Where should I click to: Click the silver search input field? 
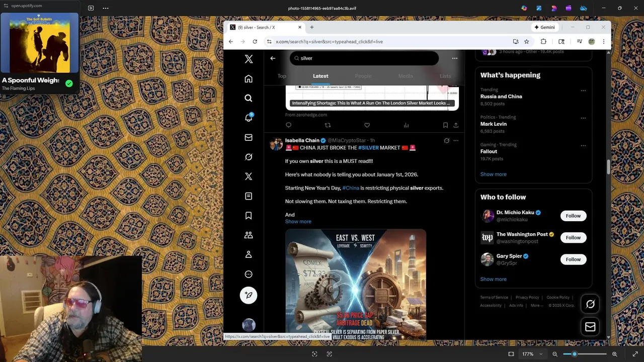[x=364, y=58]
